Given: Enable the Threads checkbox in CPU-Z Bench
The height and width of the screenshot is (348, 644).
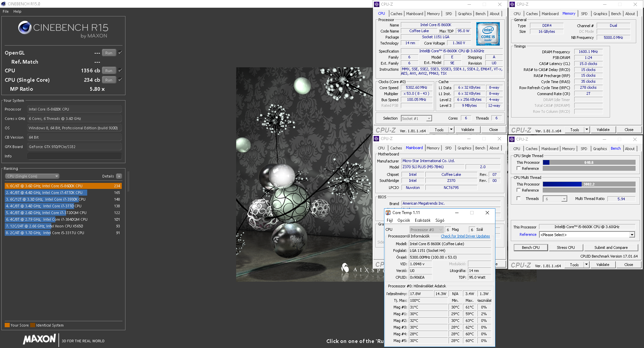Looking at the screenshot, I should 519,199.
